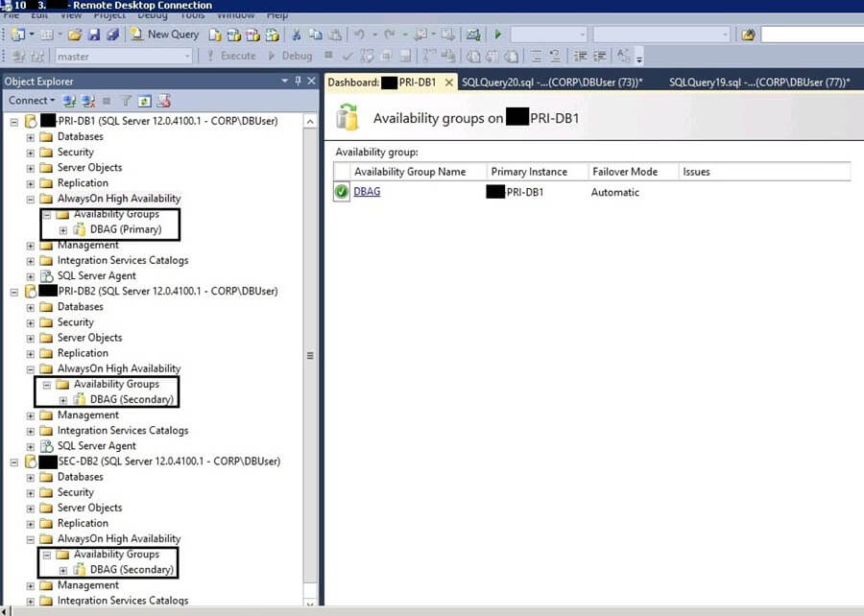
Task: Close the Dashboard PRI-DB1 tab
Action: [x=449, y=83]
